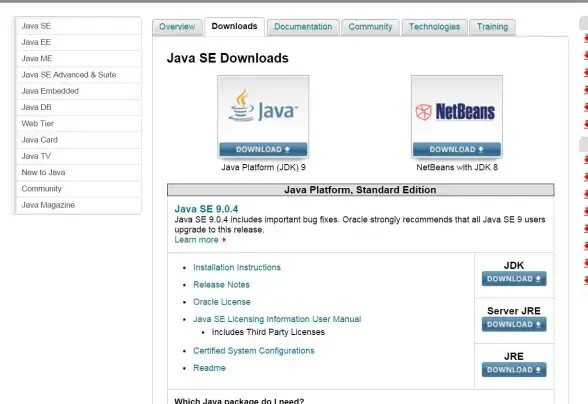
Task: Click the NetBeans with JDK 8 caption
Action: [457, 167]
